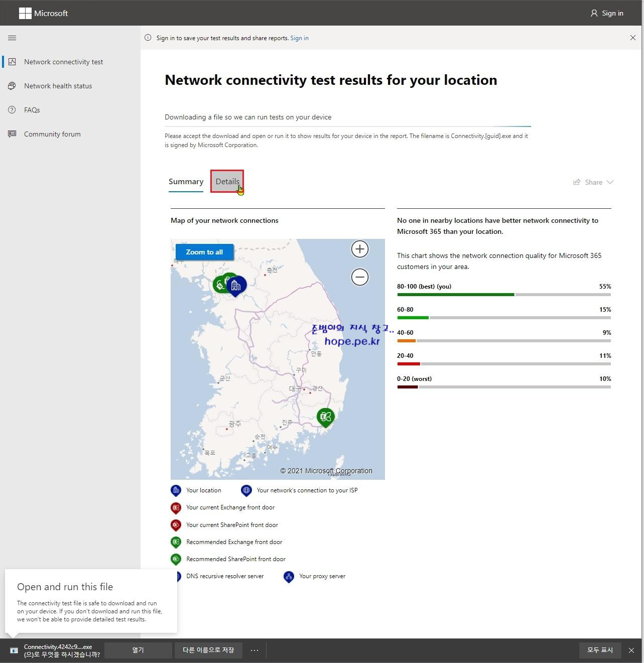Click the Network connectivity test icon
The width and height of the screenshot is (644, 663).
[12, 62]
